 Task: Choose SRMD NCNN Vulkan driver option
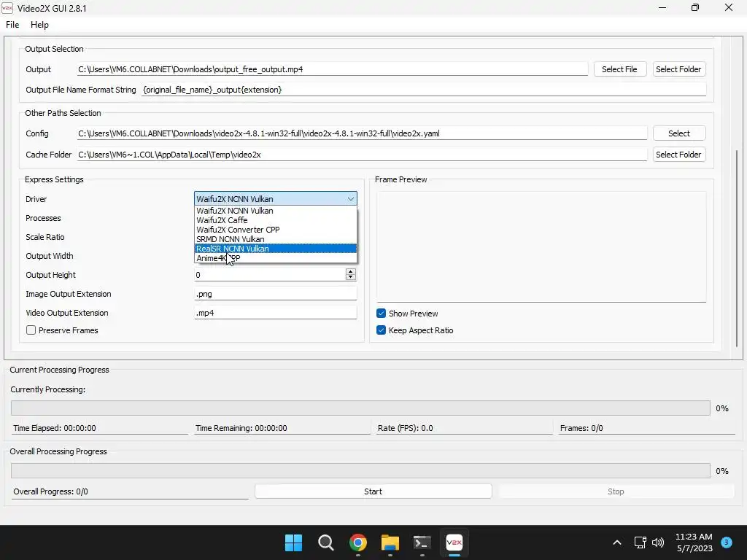276,239
